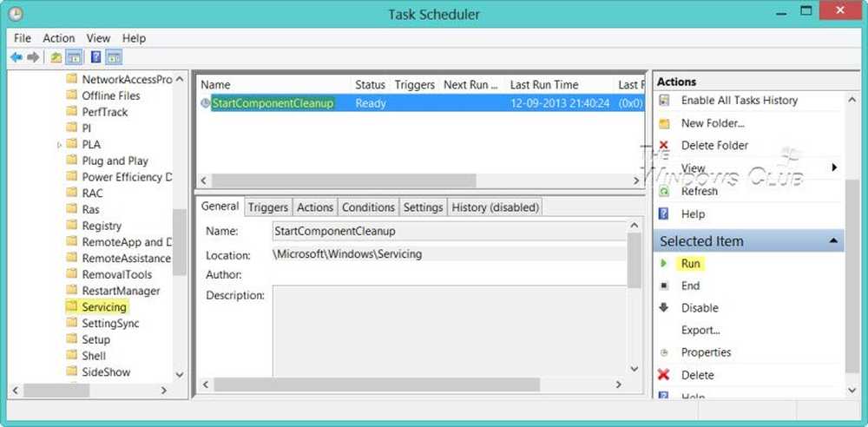Click the clock icon beside StartComponentCleanup task

click(x=206, y=103)
